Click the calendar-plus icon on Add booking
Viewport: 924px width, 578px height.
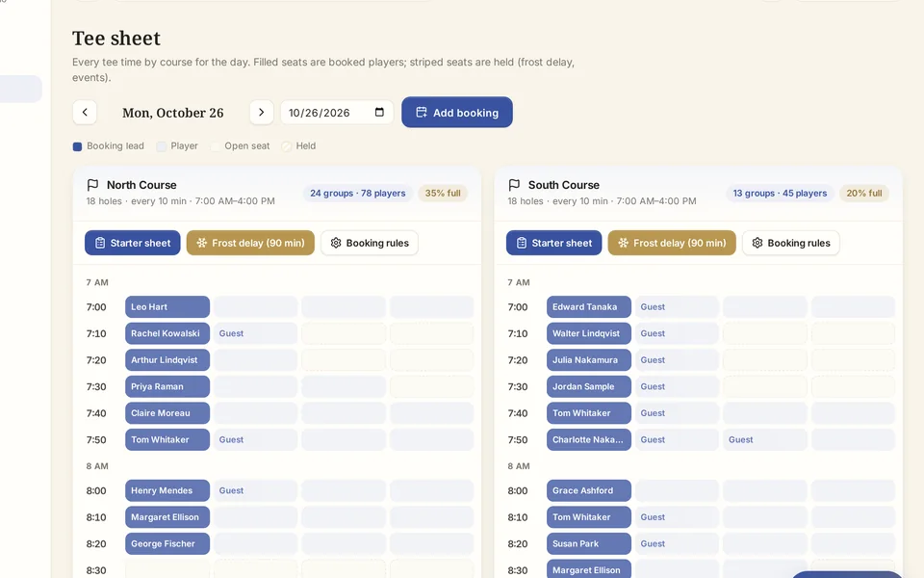422,112
